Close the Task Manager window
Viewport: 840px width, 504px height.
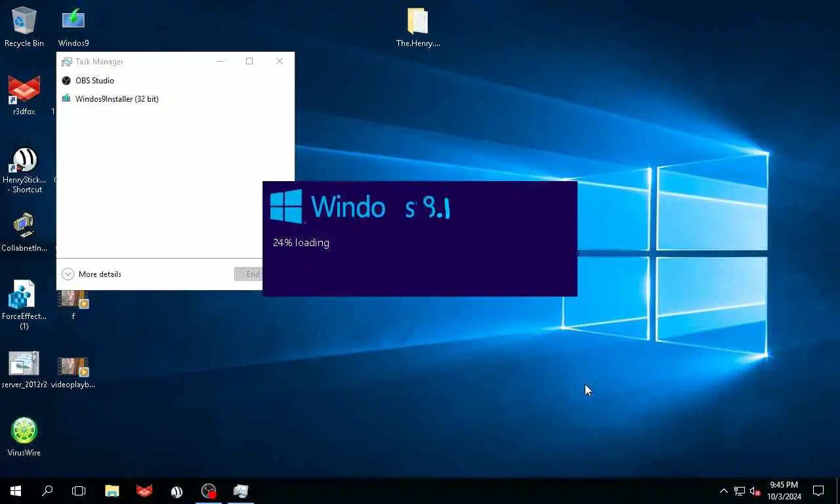280,61
